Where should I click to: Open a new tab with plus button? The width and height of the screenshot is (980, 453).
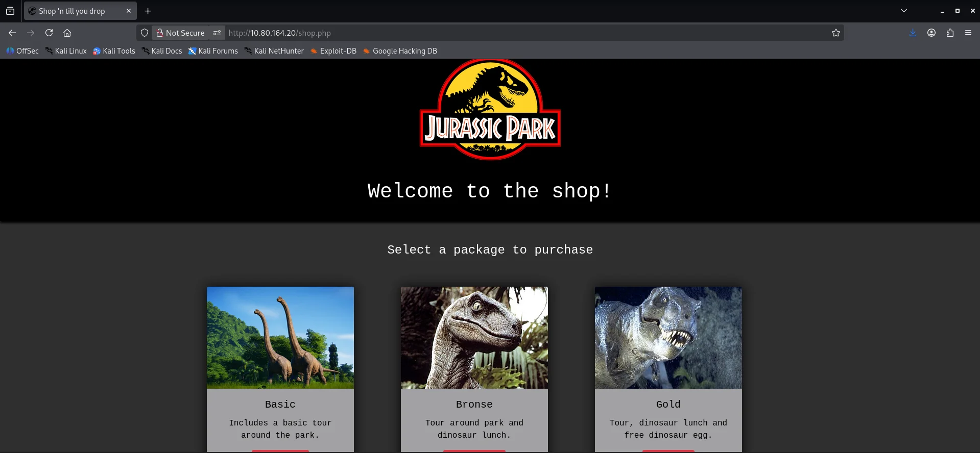[x=148, y=11]
